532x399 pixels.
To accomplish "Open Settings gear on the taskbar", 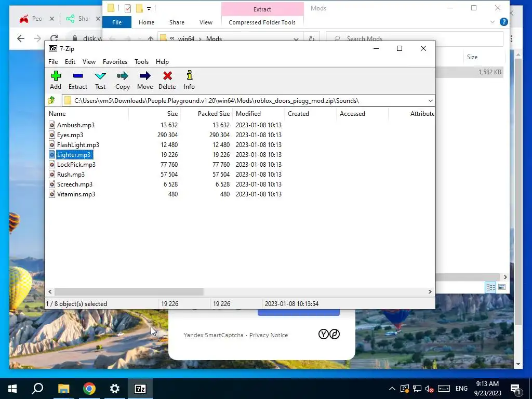I will pyautogui.click(x=115, y=389).
